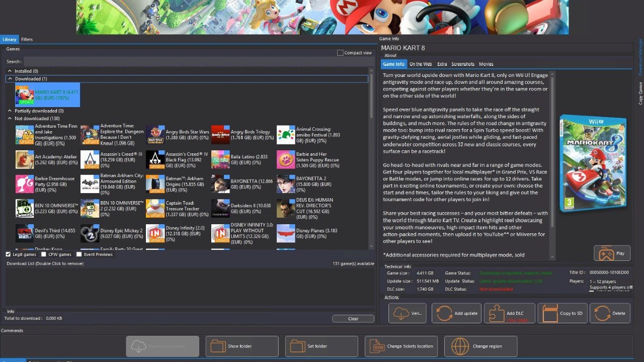This screenshot has height=362, width=644.
Task: Click the Adventure Time Finn and Jake Investigations icon
Action: (25, 135)
